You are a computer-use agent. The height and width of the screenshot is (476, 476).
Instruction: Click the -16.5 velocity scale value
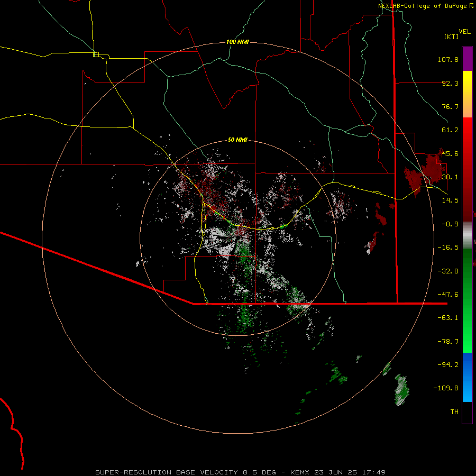(448, 248)
